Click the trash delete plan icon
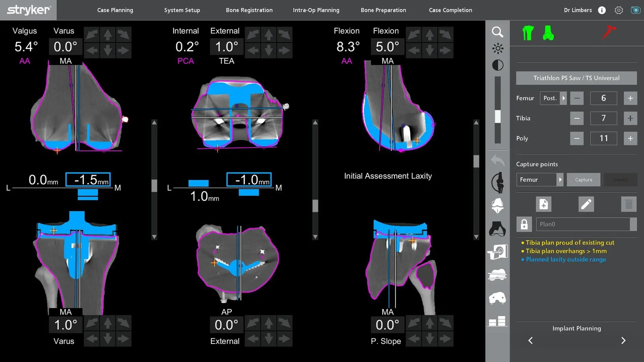Screen dimensions: 644x362 [629, 204]
